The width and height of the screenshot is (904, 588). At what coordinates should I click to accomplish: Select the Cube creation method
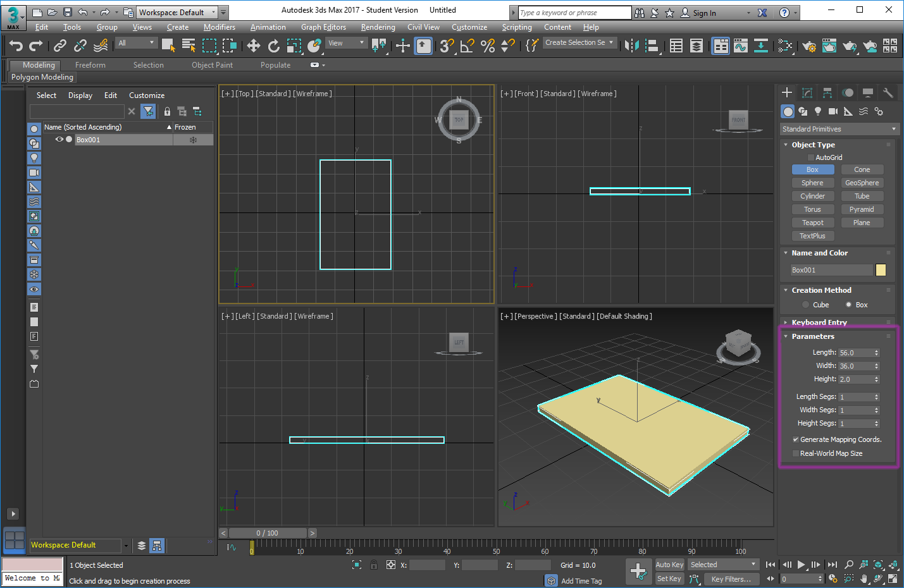(806, 305)
